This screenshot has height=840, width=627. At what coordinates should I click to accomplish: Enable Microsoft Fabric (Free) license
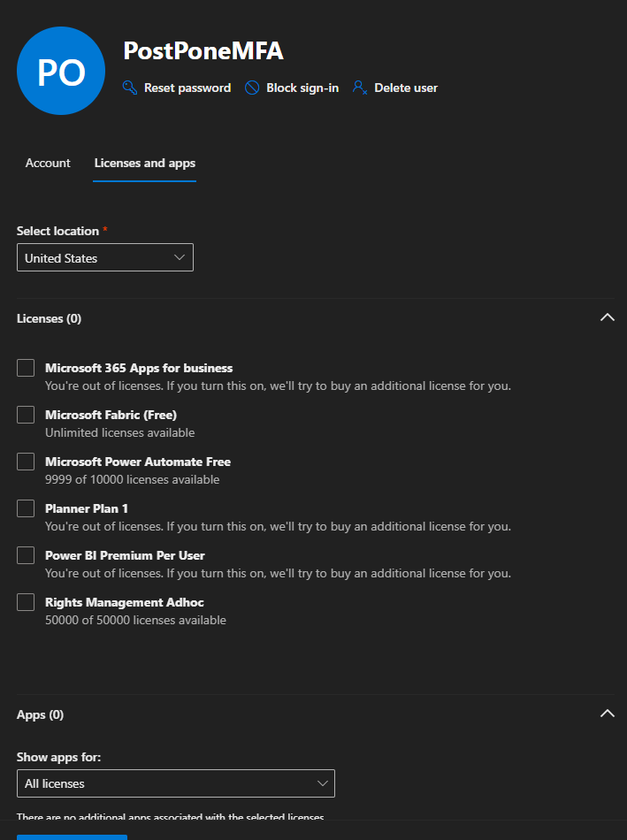click(x=26, y=415)
